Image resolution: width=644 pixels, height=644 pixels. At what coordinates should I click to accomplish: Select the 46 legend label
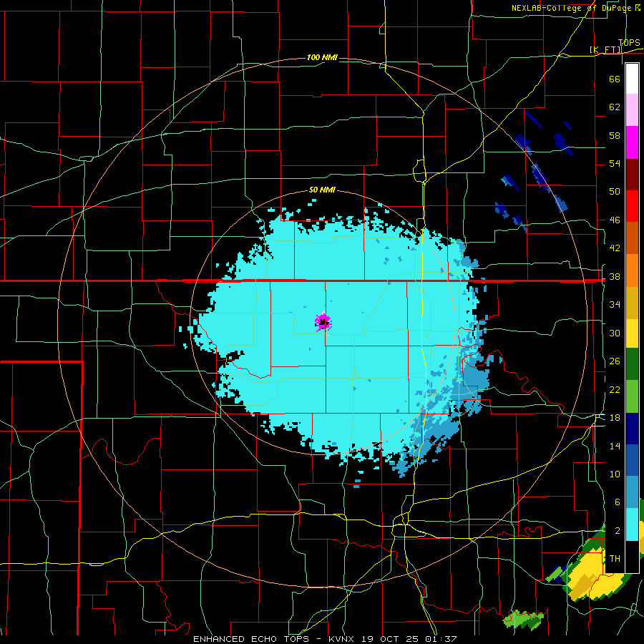pyautogui.click(x=615, y=220)
